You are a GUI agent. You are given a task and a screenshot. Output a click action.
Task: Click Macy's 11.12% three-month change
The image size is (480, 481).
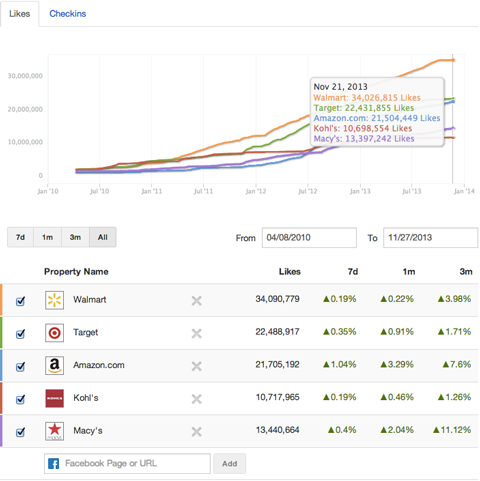point(452,430)
